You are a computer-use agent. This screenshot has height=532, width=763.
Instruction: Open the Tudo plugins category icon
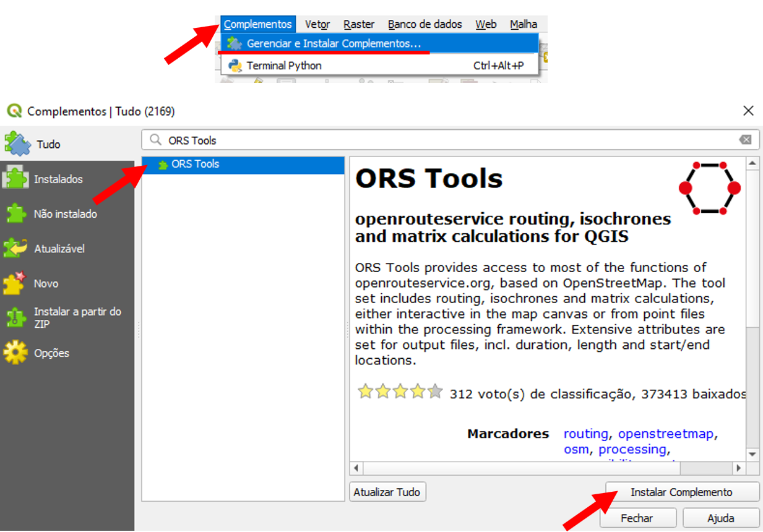tap(17, 144)
